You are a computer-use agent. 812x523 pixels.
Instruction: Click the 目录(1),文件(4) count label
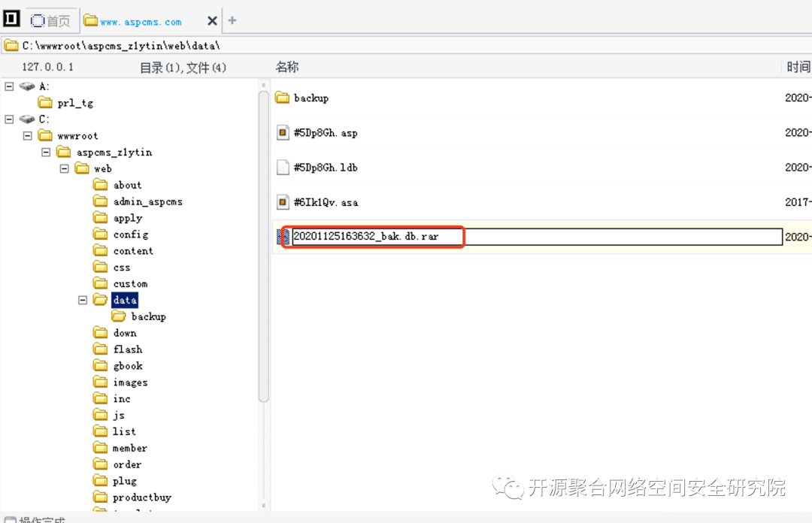click(183, 68)
